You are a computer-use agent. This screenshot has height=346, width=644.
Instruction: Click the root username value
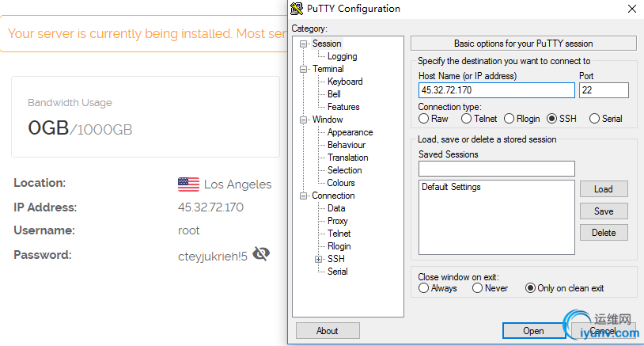tap(188, 230)
